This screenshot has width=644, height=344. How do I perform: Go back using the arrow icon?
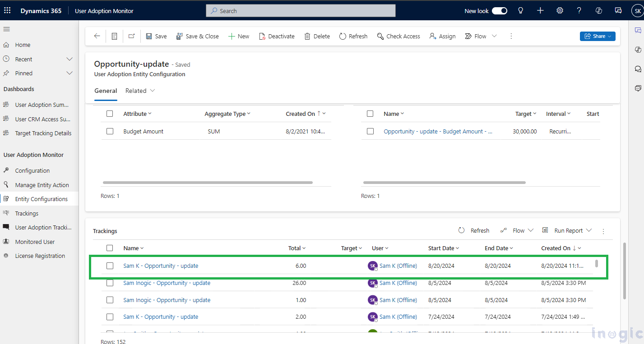(x=97, y=36)
